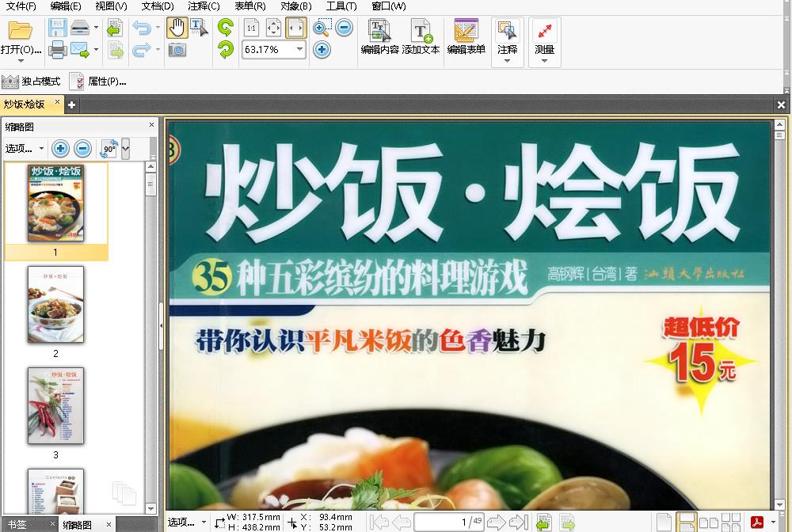
Task: Click the undo arrow icon
Action: 141,28
